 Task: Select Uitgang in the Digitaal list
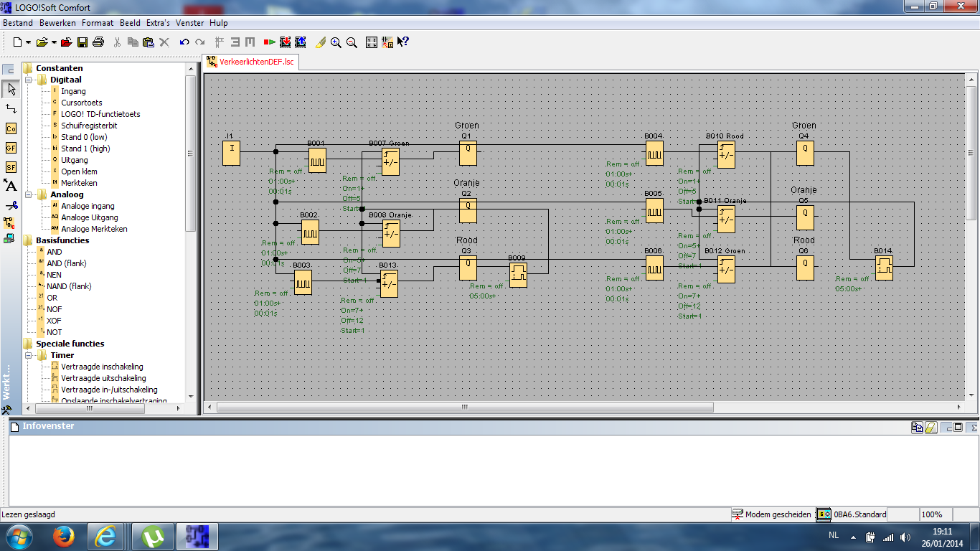click(74, 160)
